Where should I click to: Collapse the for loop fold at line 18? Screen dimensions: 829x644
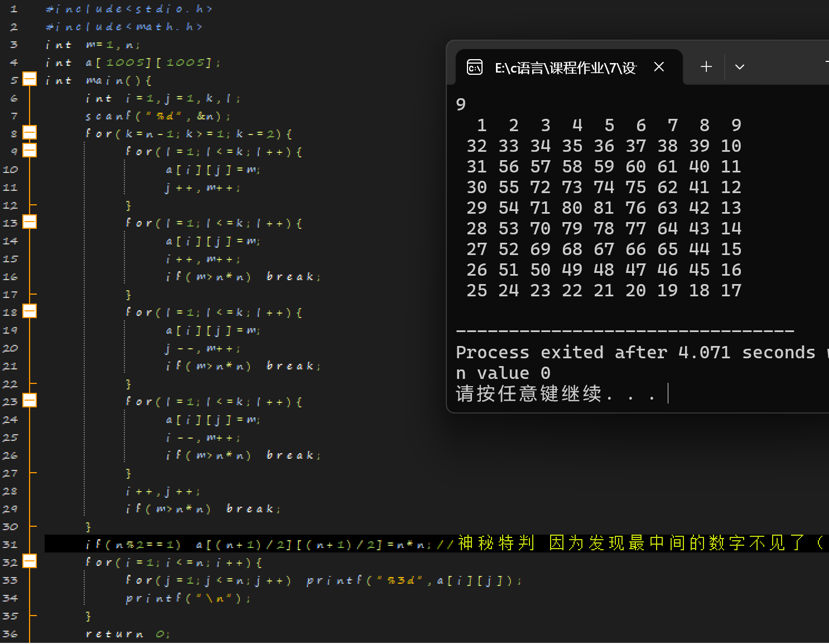30,311
